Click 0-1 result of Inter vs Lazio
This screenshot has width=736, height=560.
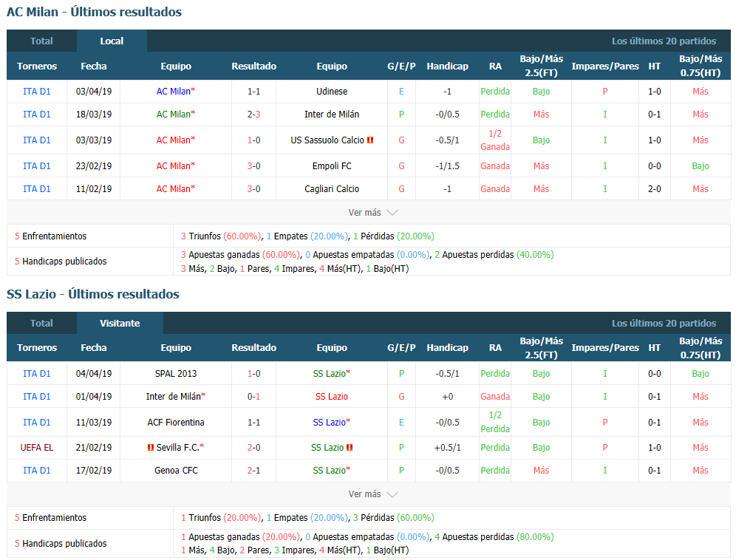coord(254,396)
